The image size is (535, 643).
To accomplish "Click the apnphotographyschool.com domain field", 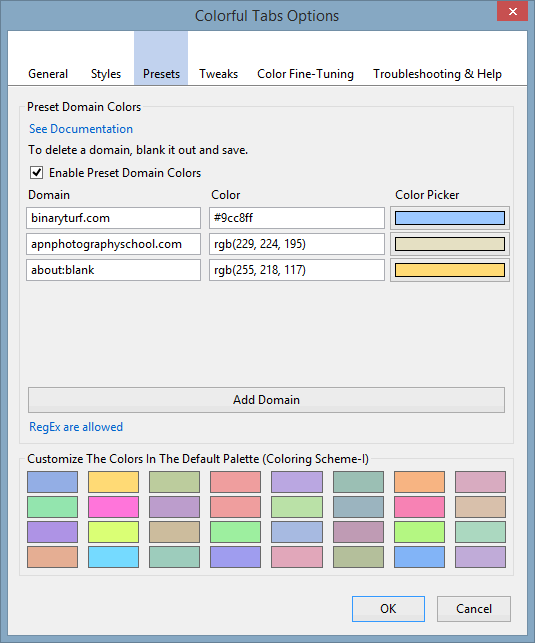I will [114, 244].
